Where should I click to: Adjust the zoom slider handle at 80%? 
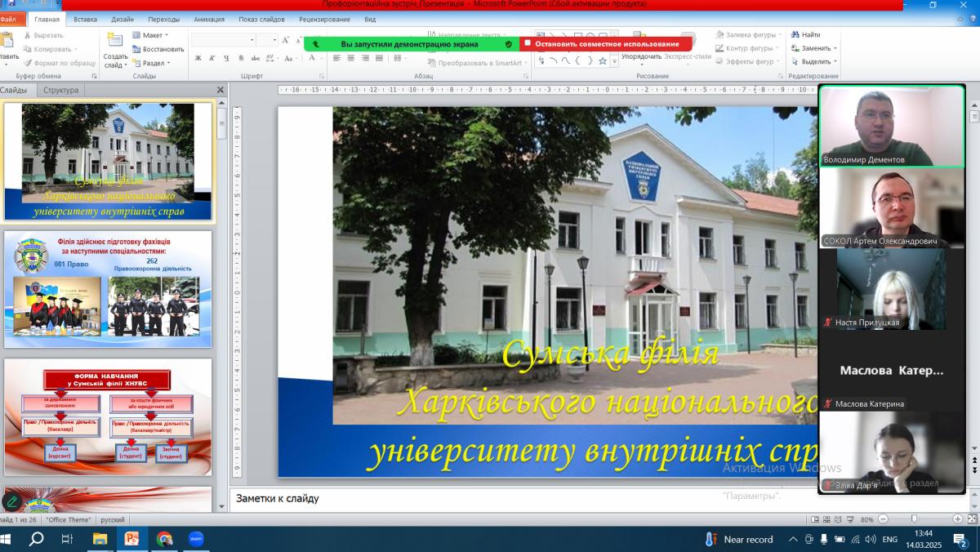coord(914,519)
